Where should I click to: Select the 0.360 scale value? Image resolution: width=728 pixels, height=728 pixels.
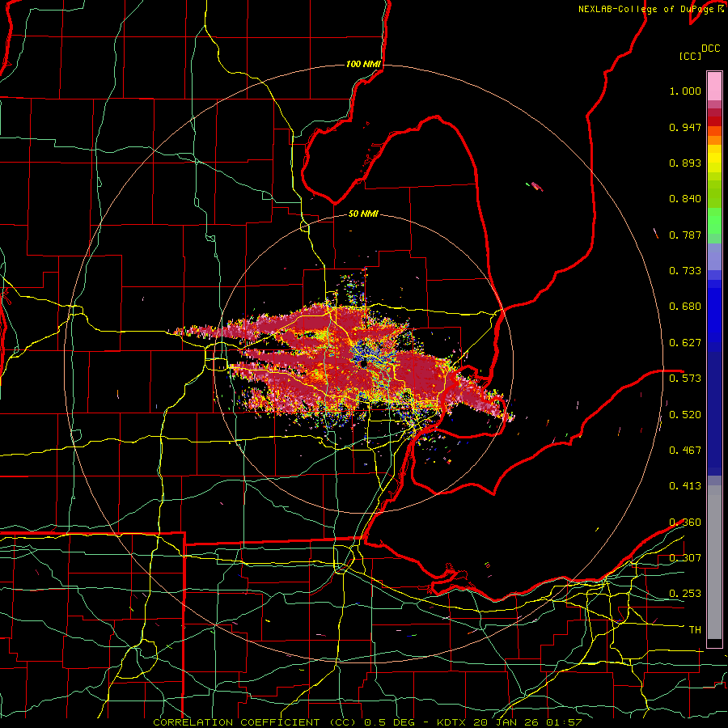point(685,523)
